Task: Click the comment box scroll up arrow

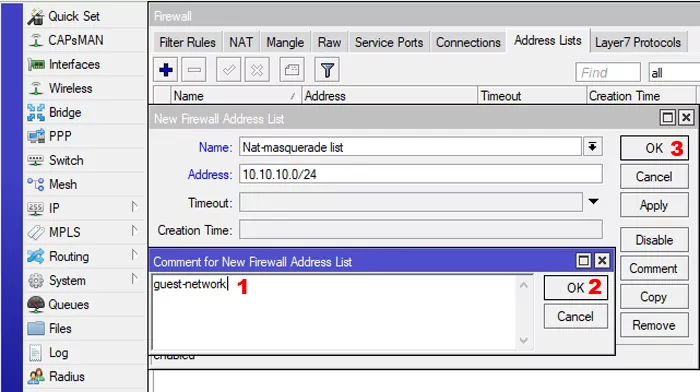Action: pyautogui.click(x=524, y=285)
